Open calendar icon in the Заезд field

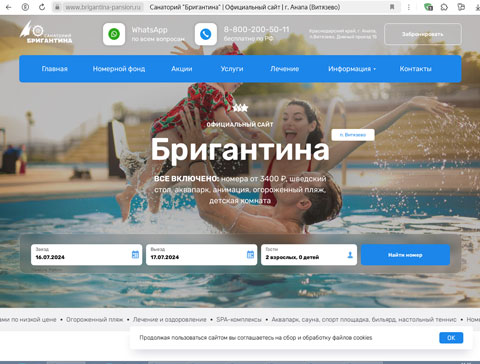[x=135, y=255]
